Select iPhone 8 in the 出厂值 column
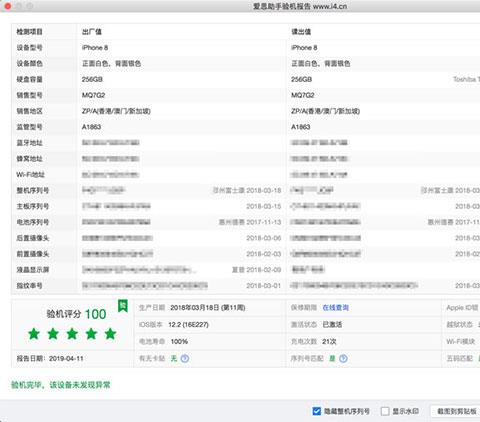 coord(95,48)
